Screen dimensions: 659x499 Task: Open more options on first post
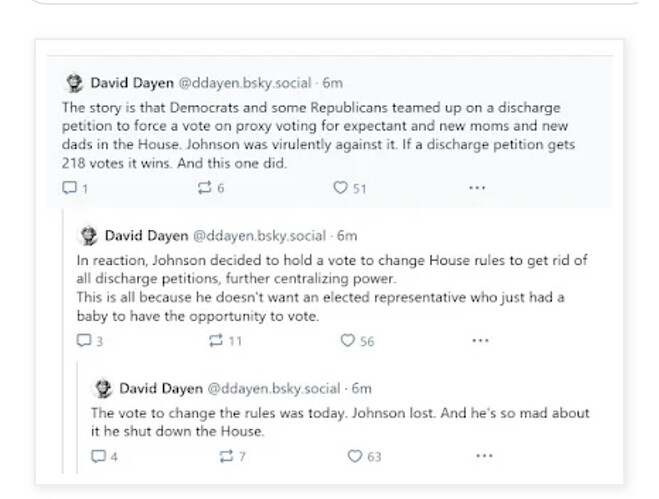477,187
